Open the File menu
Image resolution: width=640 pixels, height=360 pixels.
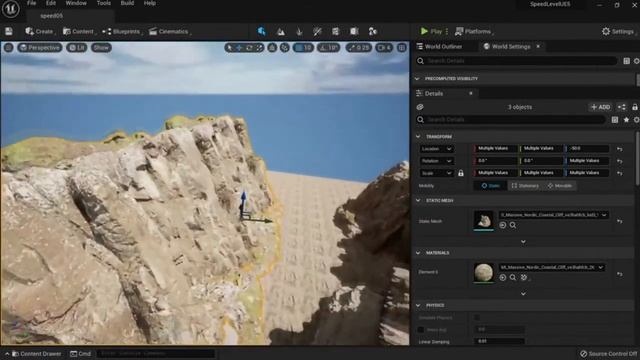(31, 3)
